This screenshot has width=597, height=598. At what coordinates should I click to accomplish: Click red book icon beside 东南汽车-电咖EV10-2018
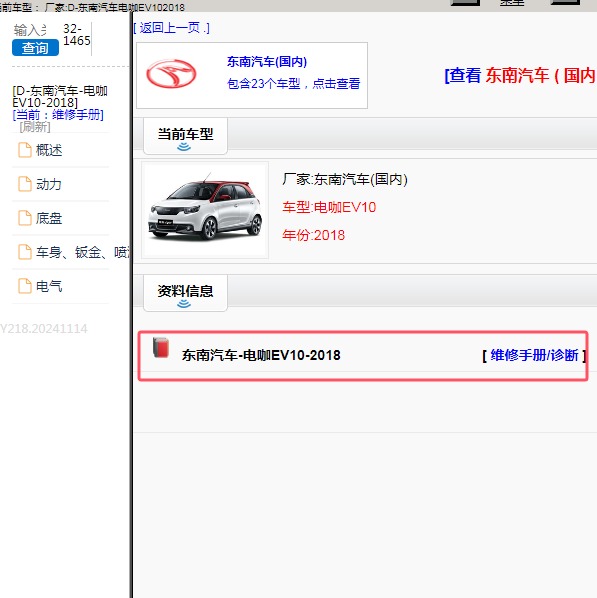[x=161, y=347]
